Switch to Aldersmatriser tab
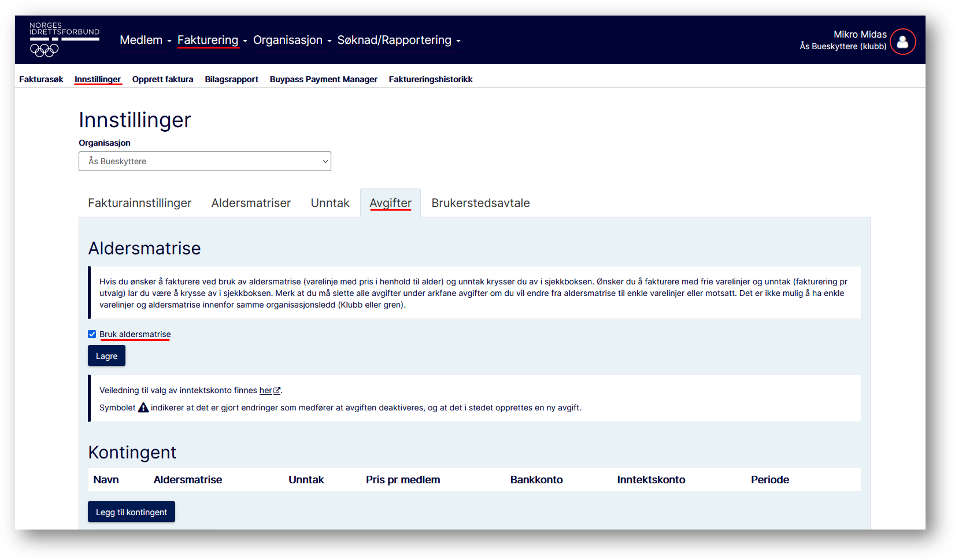The image size is (956, 560). (x=251, y=203)
